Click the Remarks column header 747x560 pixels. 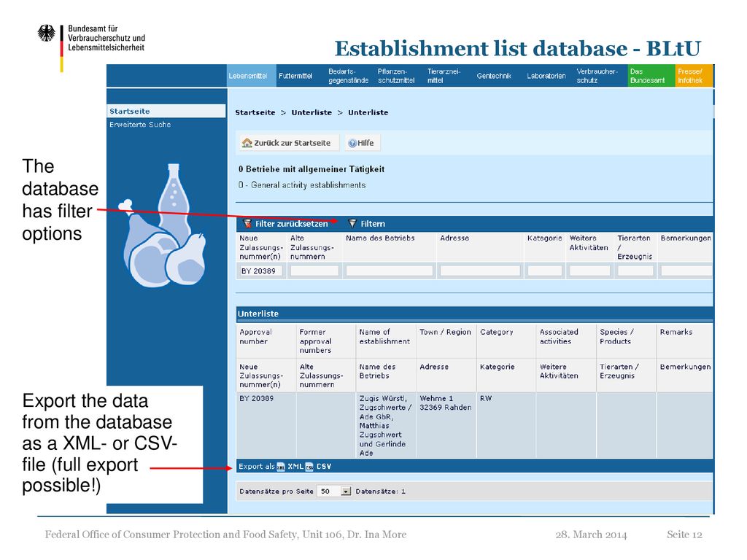click(x=685, y=341)
